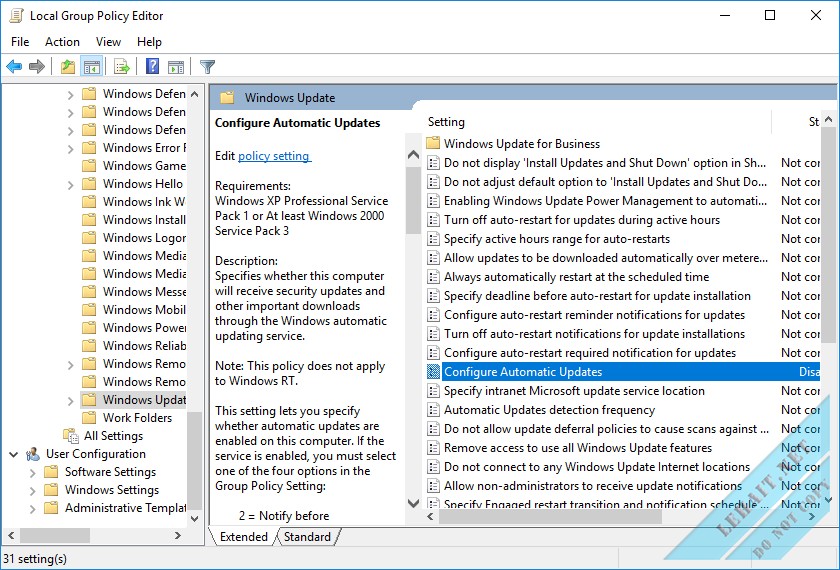
Task: Click icon beside Automatic Updates detection frequency
Action: [433, 410]
